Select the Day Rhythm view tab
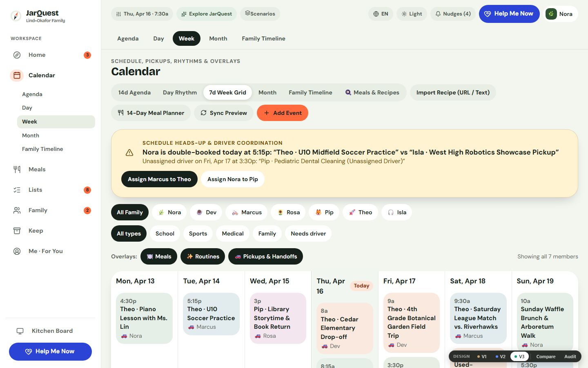The image size is (588, 368). tap(180, 92)
